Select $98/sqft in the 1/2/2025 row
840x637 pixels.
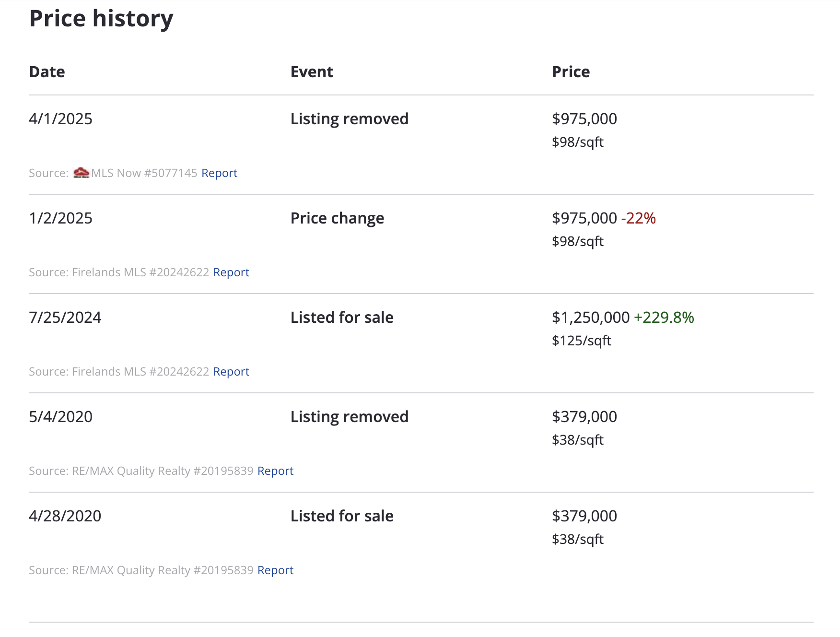click(x=578, y=241)
